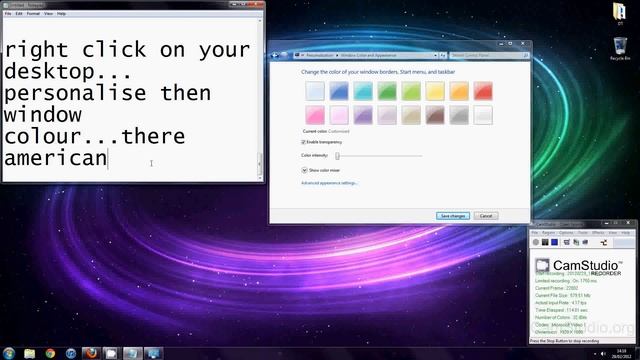Click the blue globe taskbar icon

[71, 353]
